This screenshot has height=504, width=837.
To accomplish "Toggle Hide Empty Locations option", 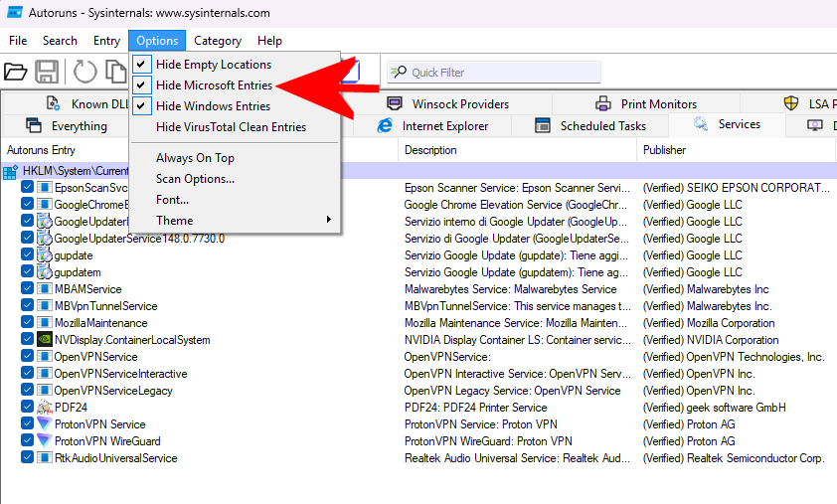I will tap(235, 64).
